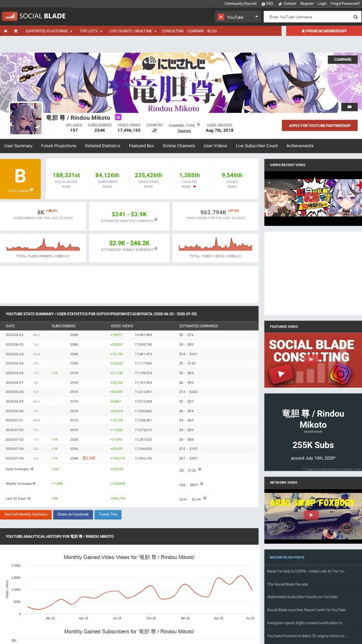Click the share icon next to Last 30 Days
362x644 pixels.
[28, 498]
